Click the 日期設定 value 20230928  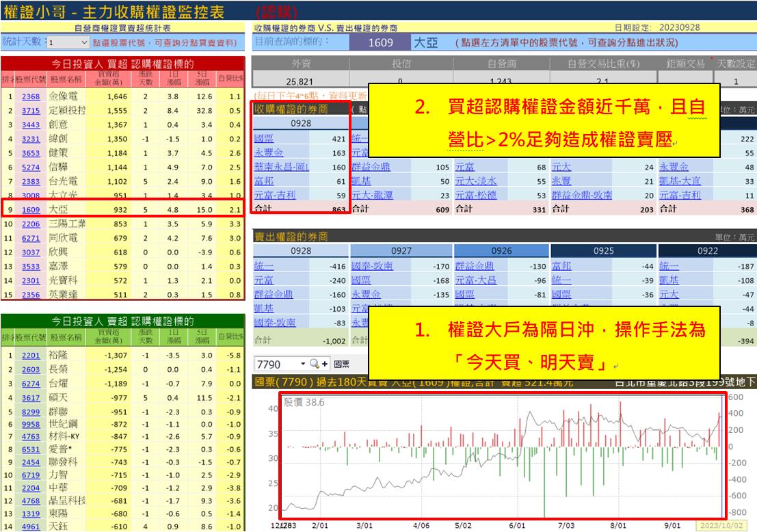679,27
